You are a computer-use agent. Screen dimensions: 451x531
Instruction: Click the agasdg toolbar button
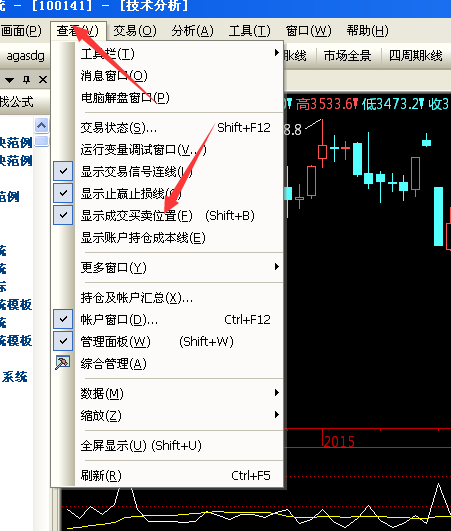click(26, 56)
